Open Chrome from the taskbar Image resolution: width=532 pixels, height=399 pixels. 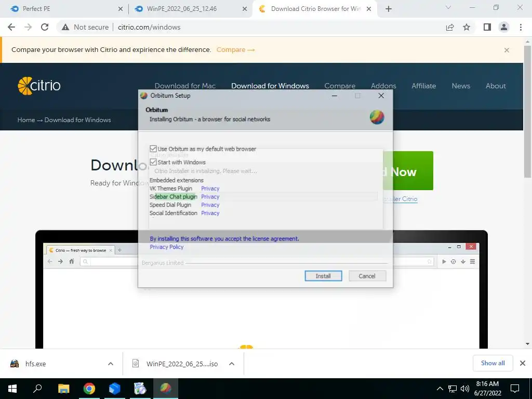[x=89, y=389]
